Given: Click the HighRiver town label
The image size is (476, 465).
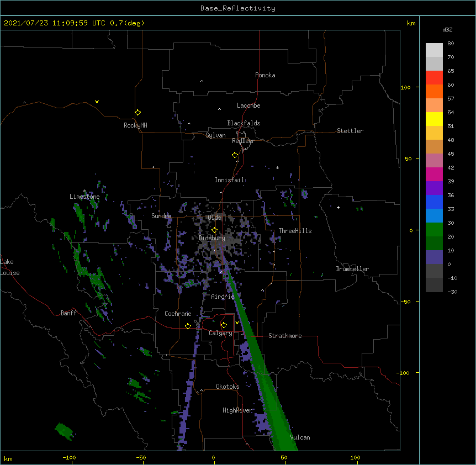Looking at the screenshot, I should [x=237, y=410].
